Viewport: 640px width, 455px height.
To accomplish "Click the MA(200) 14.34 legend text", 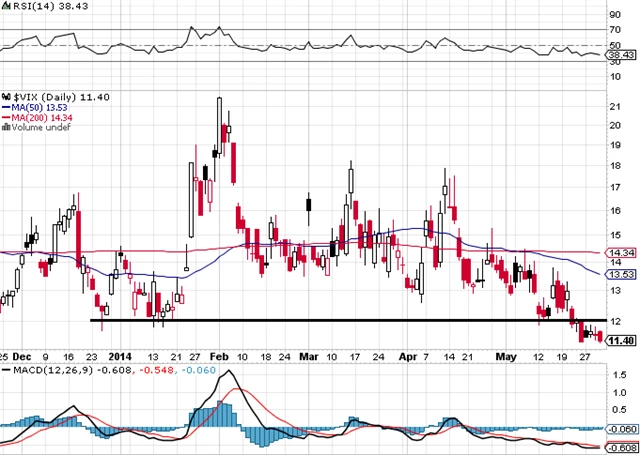I will [x=42, y=118].
